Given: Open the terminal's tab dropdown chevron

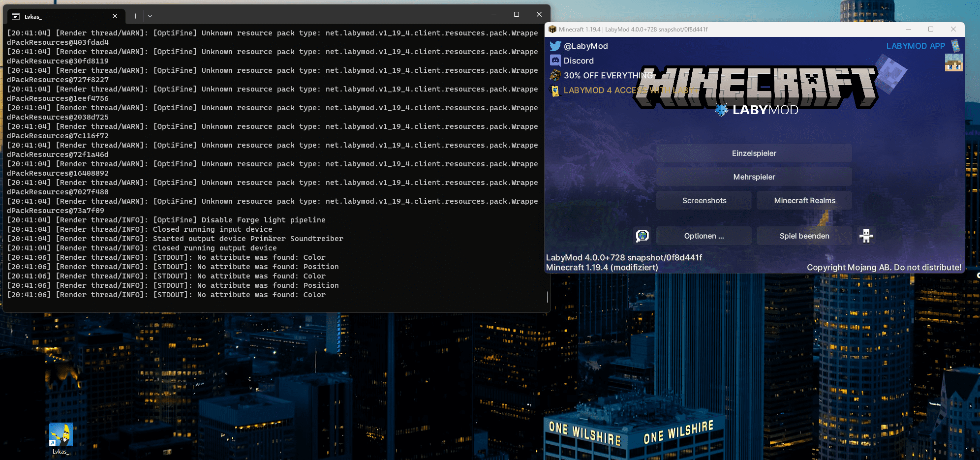Looking at the screenshot, I should [150, 16].
